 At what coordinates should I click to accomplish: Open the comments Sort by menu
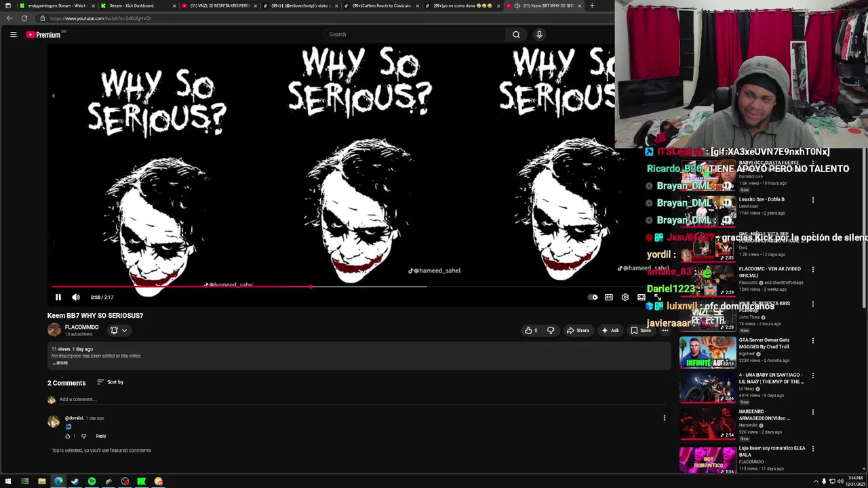(x=111, y=382)
